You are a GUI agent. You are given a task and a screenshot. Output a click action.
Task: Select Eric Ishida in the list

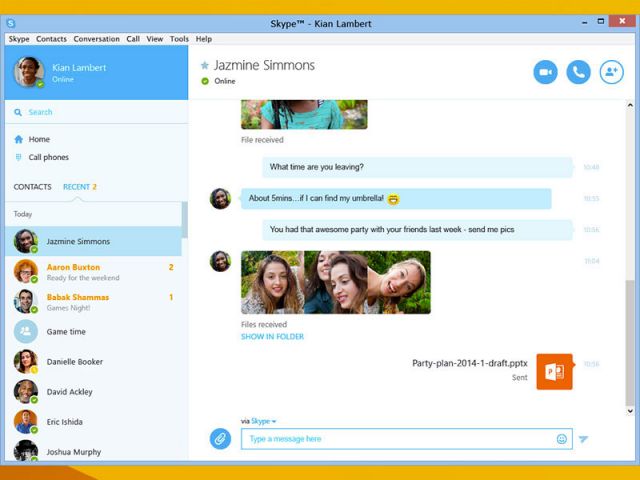93,422
